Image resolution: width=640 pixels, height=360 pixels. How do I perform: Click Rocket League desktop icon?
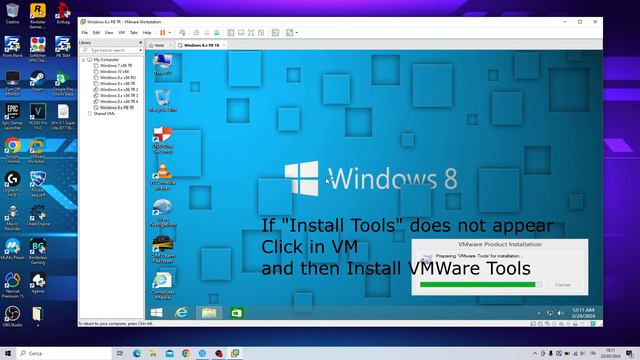coord(38,184)
